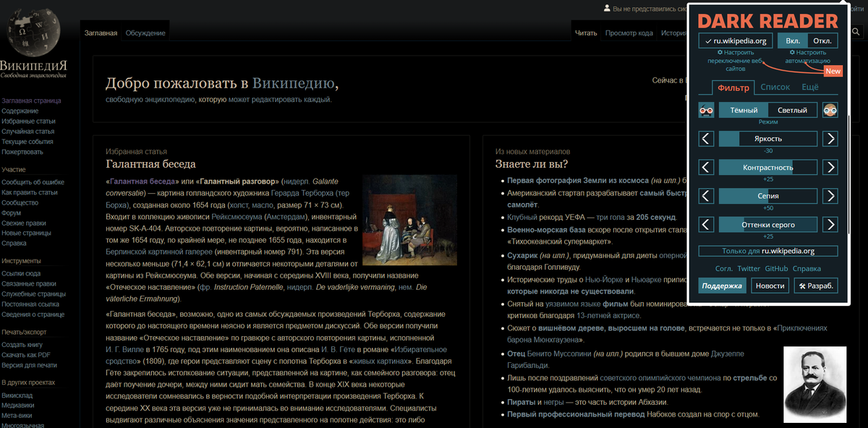This screenshot has width=868, height=428.
Task: Adjust the Оттенки серого slider
Action: coord(768,225)
